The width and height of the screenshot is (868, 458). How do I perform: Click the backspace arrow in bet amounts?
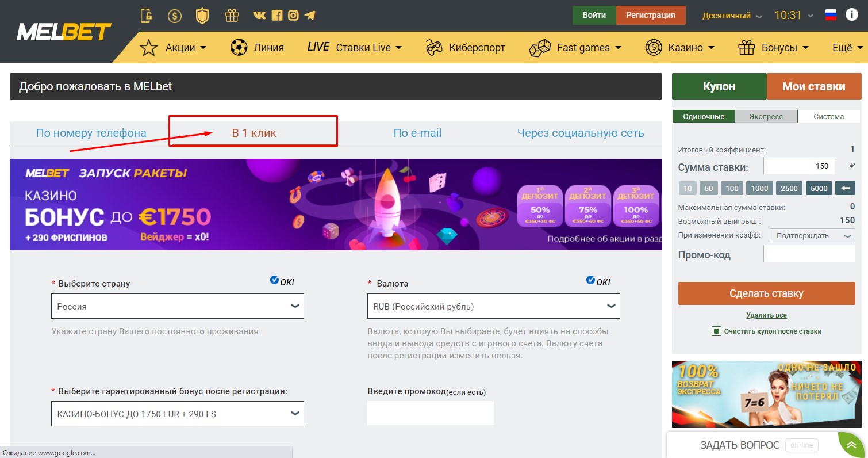845,188
